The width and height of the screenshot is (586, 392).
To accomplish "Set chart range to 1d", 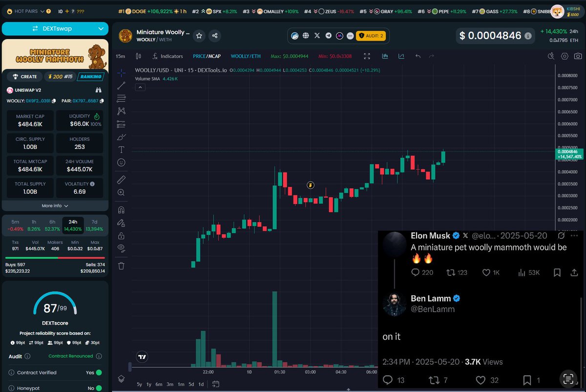I will [201, 384].
